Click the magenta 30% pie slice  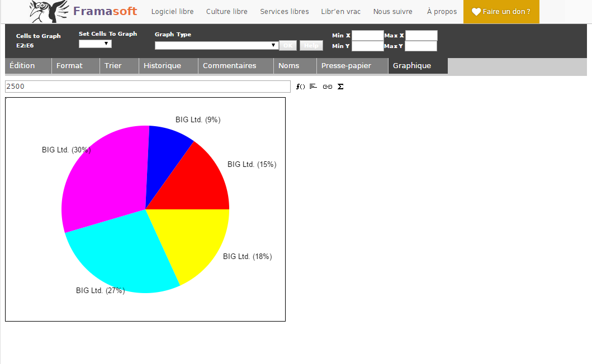(103, 179)
